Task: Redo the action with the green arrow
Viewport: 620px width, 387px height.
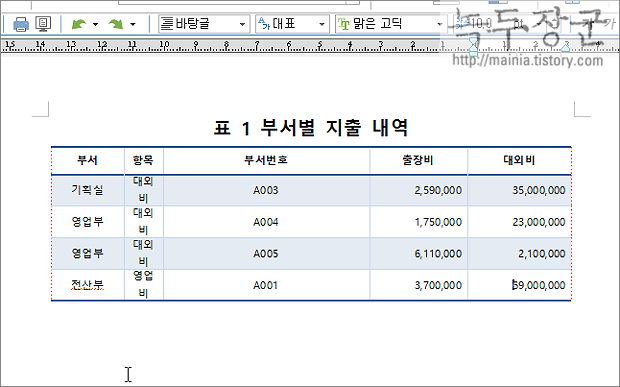Action: click(116, 25)
